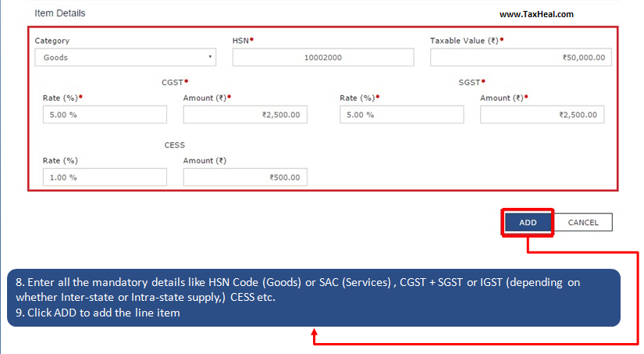
Task: Open the Category dropdown showing Goods
Action: click(x=125, y=58)
